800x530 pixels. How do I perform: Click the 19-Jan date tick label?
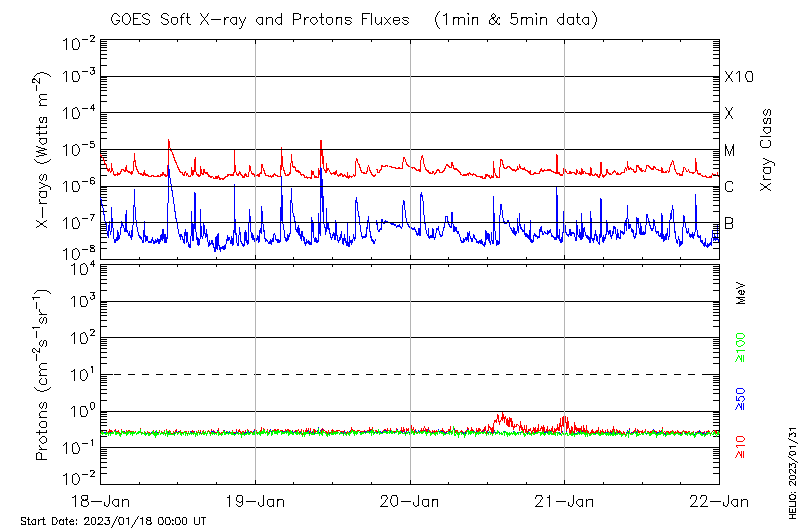pyautogui.click(x=256, y=500)
